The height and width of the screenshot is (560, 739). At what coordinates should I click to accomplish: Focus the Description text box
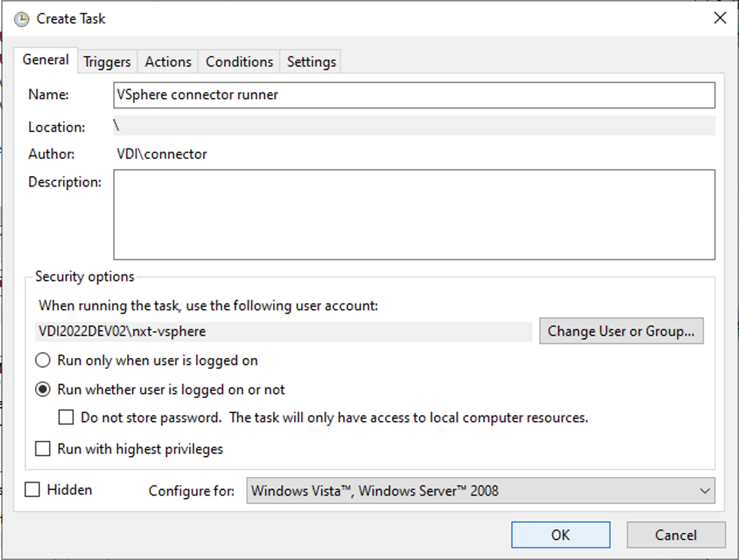[414, 215]
